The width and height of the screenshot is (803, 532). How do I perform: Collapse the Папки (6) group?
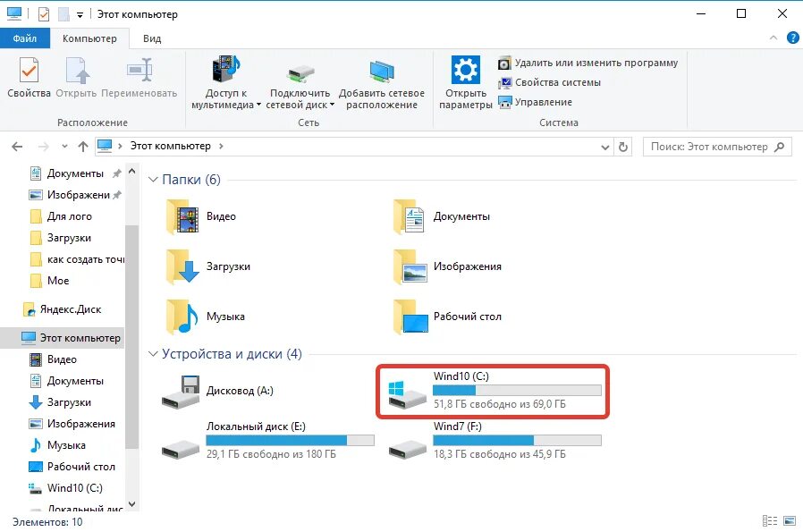(153, 180)
